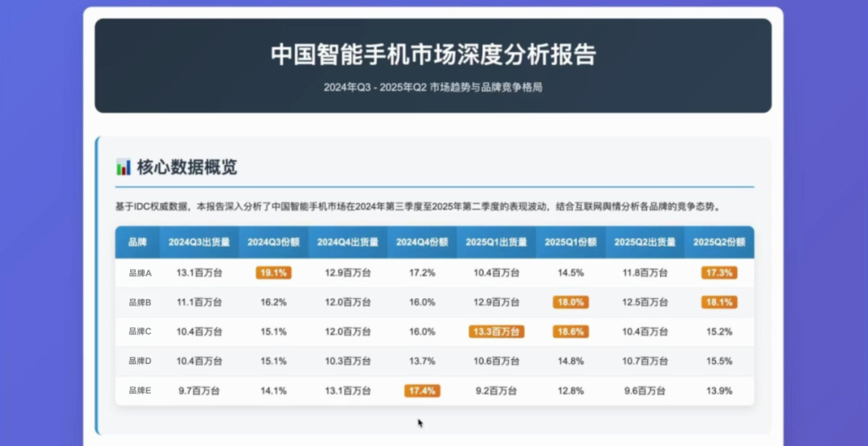868x446 pixels.
Task: Click the 17.2% cell in 品牌A row
Action: point(422,272)
